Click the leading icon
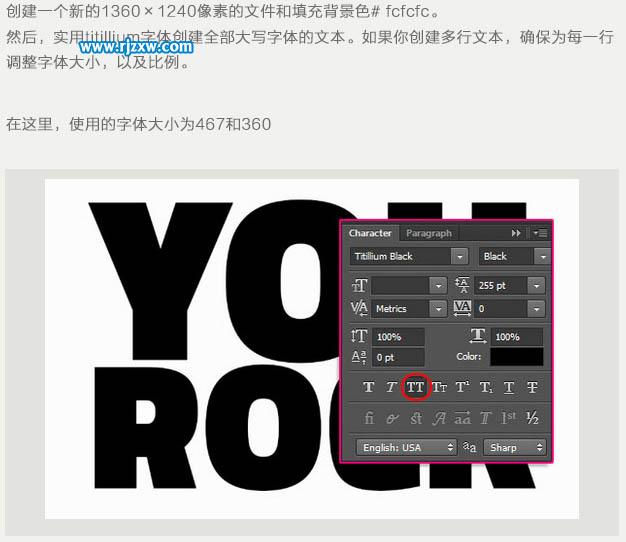Screen dimensions: 626x542 pyautogui.click(x=462, y=285)
